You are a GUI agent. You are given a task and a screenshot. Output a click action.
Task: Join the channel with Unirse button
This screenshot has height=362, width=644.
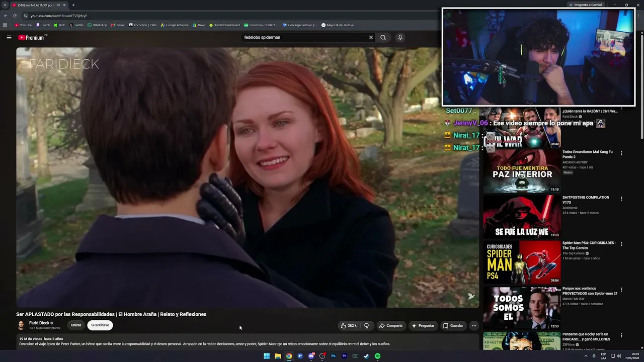76,325
